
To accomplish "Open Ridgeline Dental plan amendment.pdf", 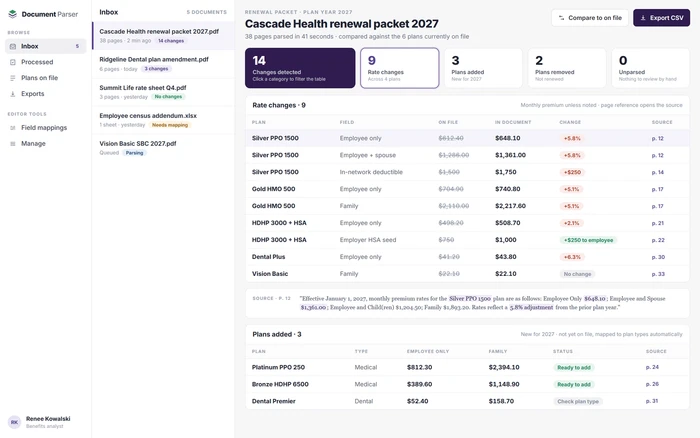I will (x=163, y=64).
